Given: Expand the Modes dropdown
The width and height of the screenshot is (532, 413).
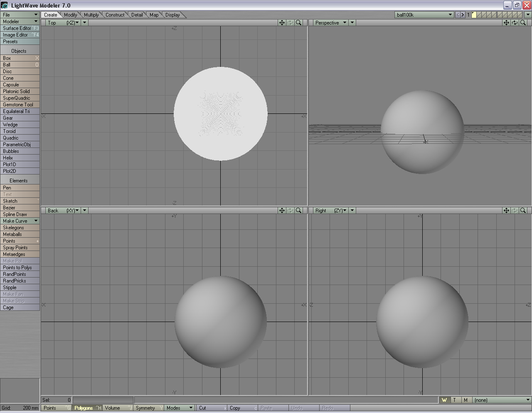Looking at the screenshot, I should point(180,408).
